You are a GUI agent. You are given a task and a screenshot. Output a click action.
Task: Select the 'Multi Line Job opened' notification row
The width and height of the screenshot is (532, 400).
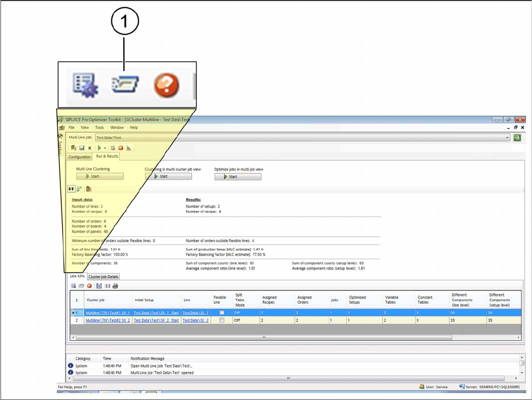pyautogui.click(x=292, y=372)
